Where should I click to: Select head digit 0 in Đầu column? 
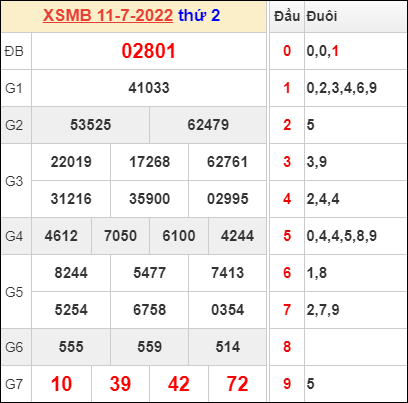287,51
